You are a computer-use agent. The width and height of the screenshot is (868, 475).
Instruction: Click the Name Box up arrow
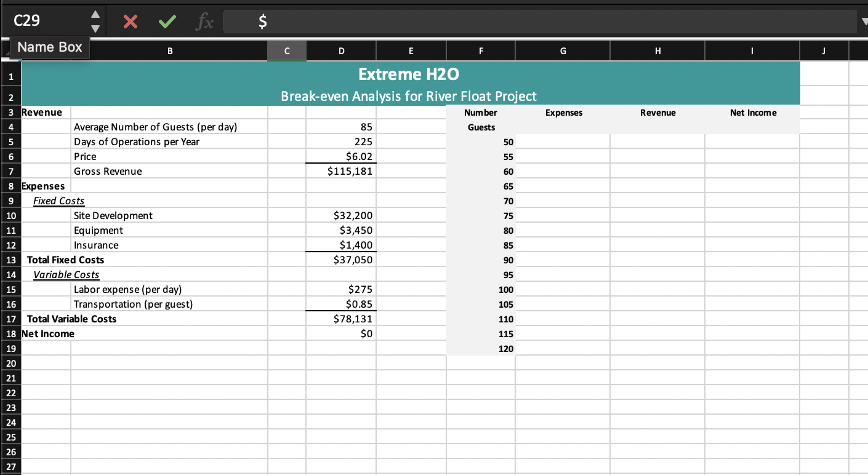coord(95,15)
